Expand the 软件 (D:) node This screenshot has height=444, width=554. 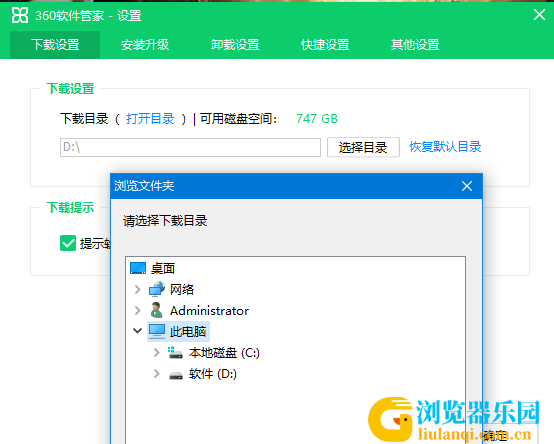pyautogui.click(x=157, y=374)
